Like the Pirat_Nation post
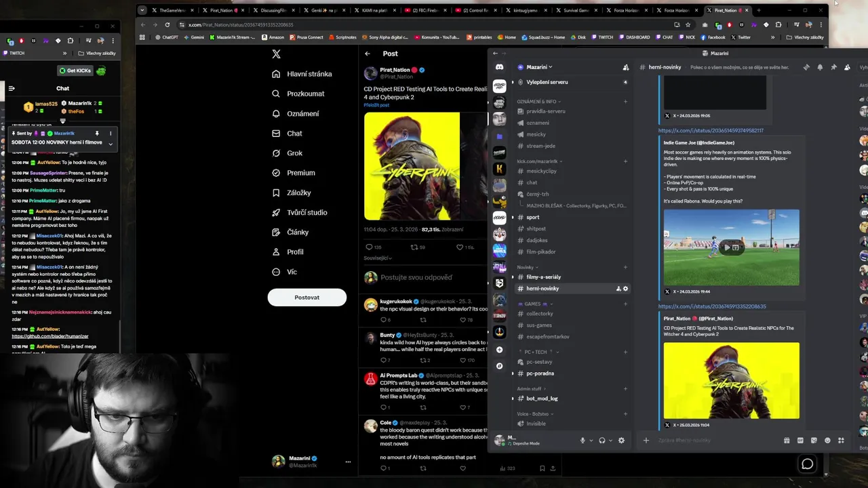Screen dimensions: 868x488 460,247
